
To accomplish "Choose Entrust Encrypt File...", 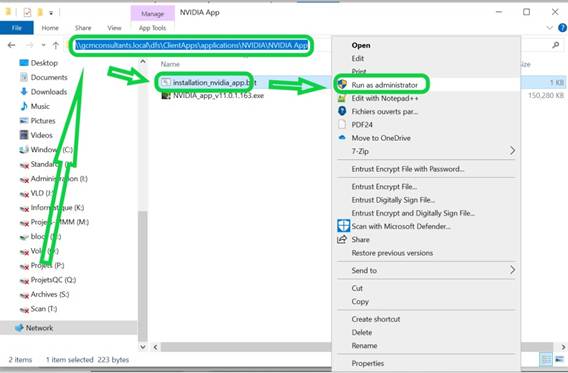I will [384, 187].
